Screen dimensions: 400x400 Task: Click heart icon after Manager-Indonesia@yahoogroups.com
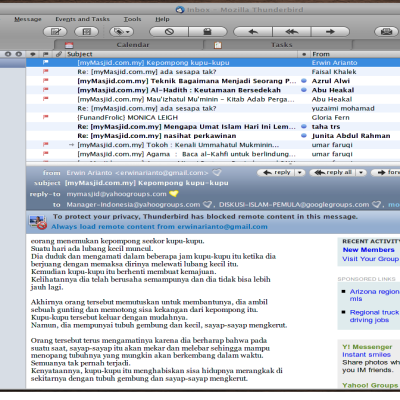208,204
